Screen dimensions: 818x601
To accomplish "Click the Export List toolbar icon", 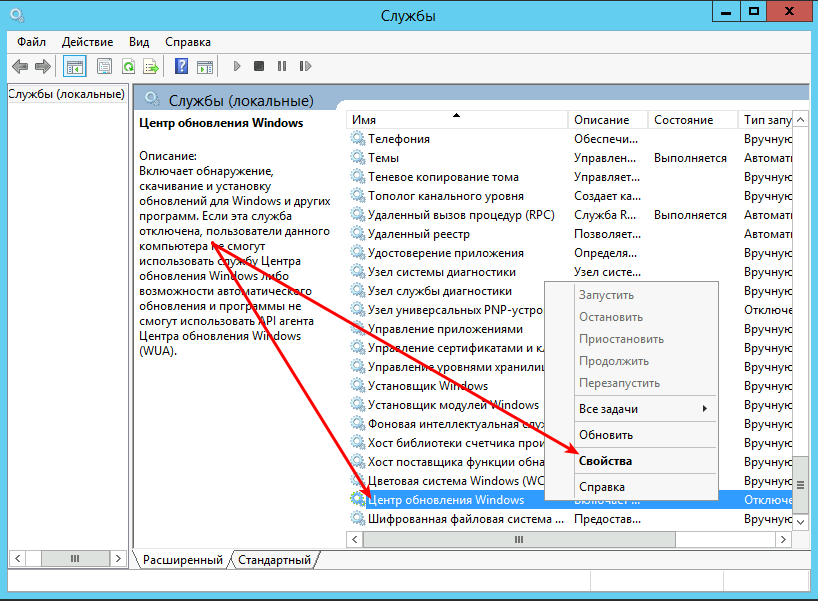I will pyautogui.click(x=151, y=66).
